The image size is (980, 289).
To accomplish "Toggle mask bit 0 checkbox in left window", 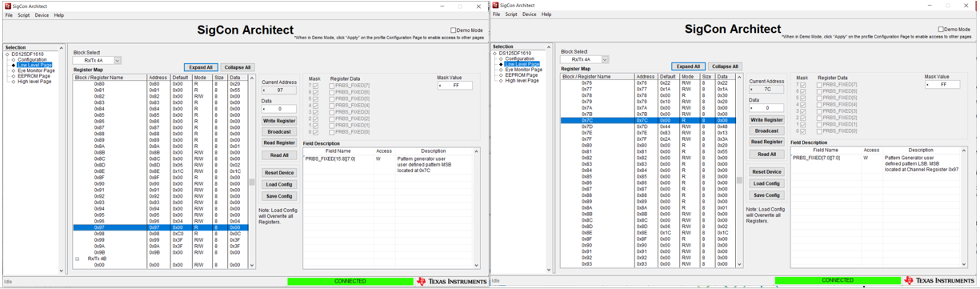I will [x=316, y=132].
